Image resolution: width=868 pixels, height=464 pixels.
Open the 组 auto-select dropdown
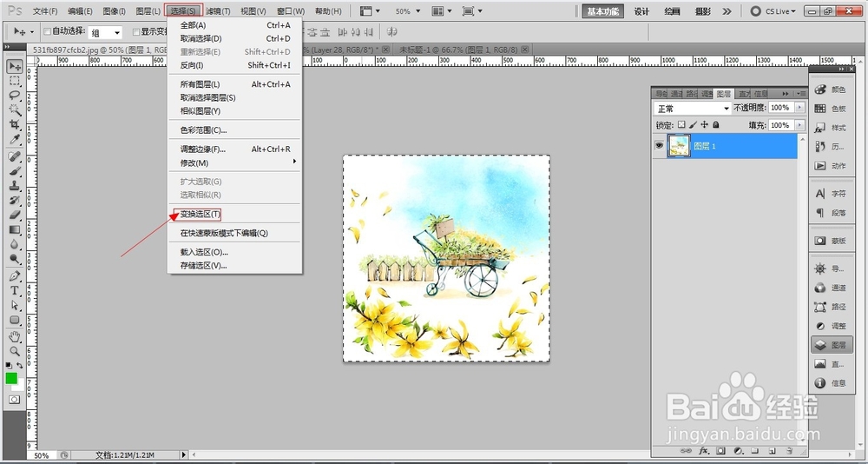(x=105, y=33)
